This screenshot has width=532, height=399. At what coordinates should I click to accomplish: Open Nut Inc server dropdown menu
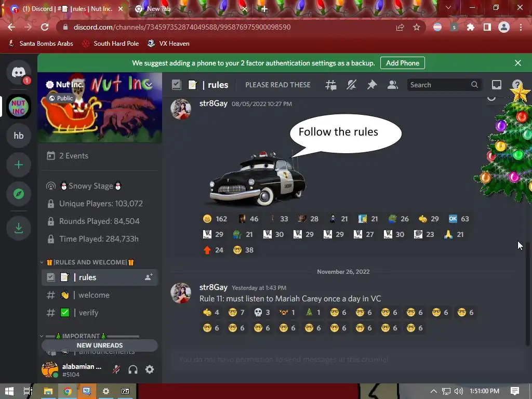click(x=149, y=85)
